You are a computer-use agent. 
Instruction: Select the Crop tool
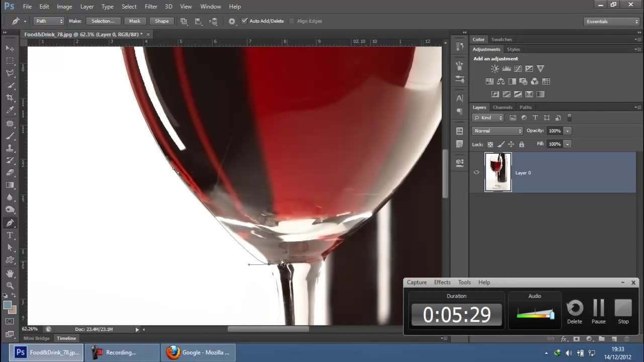point(10,98)
